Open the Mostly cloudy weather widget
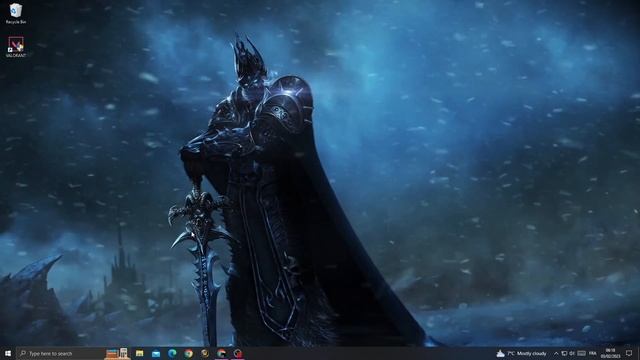The width and height of the screenshot is (640, 360). click(x=521, y=353)
